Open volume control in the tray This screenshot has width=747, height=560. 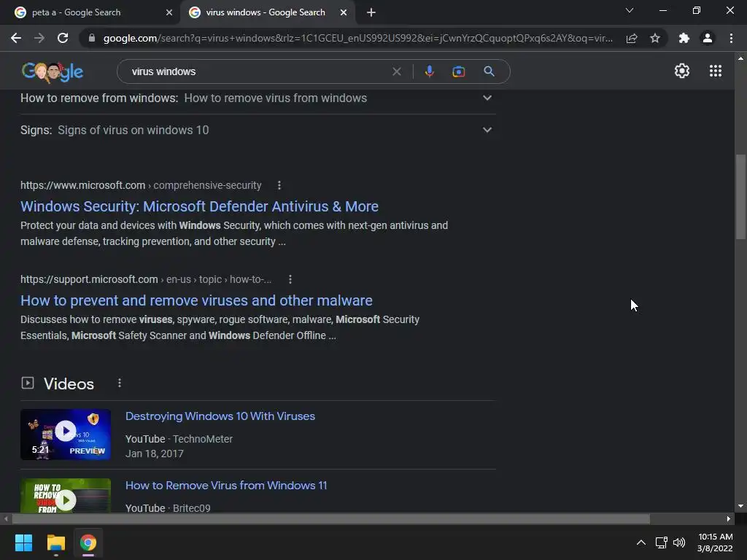(679, 542)
